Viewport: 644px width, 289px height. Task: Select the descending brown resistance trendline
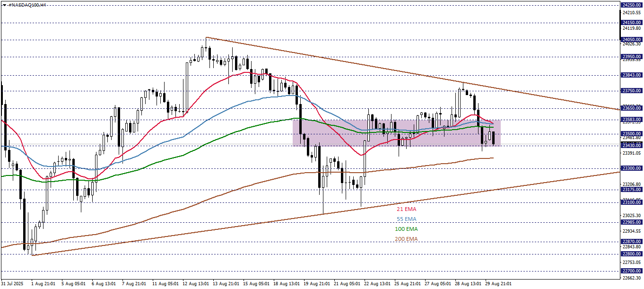[x=413, y=74]
